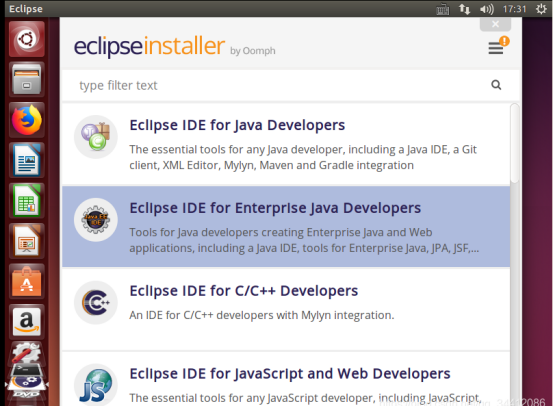This screenshot has width=554, height=407.
Task: Click the Java EE IDE gear icon
Action: click(x=96, y=220)
